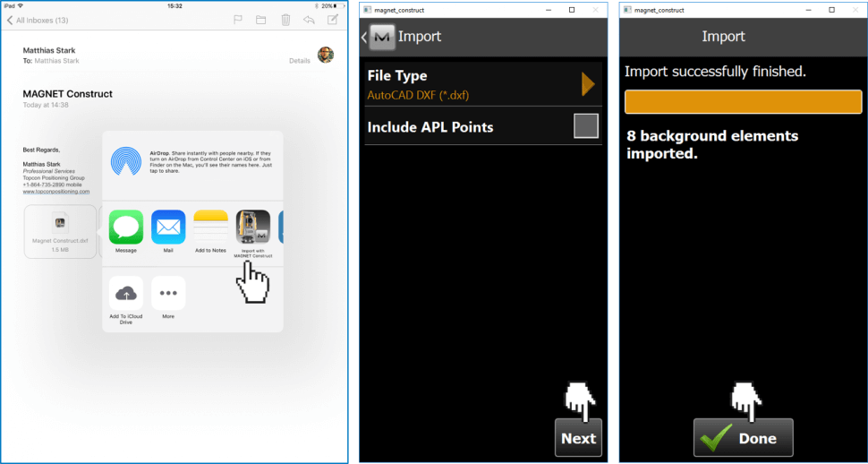
Task: Click '8 background elements imported.' text
Action: tap(712, 145)
